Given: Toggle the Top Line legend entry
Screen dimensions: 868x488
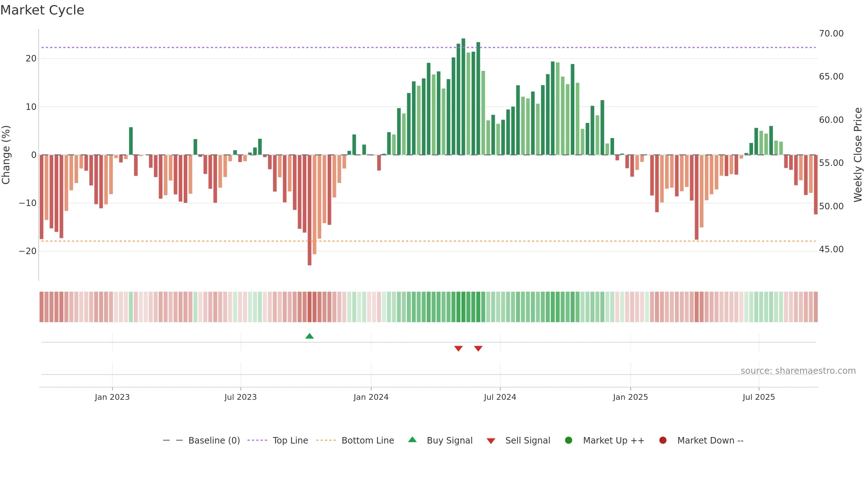Looking at the screenshot, I should (278, 440).
